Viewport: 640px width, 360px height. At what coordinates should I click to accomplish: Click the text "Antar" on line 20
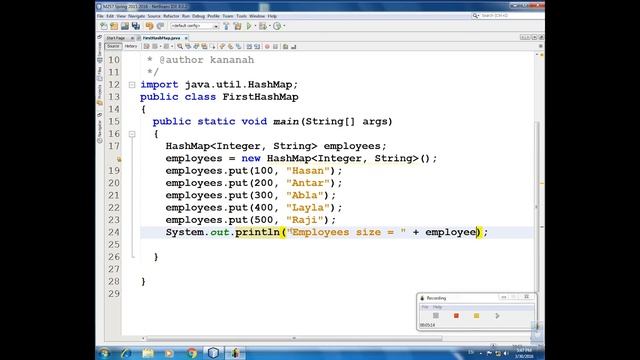pyautogui.click(x=308, y=183)
